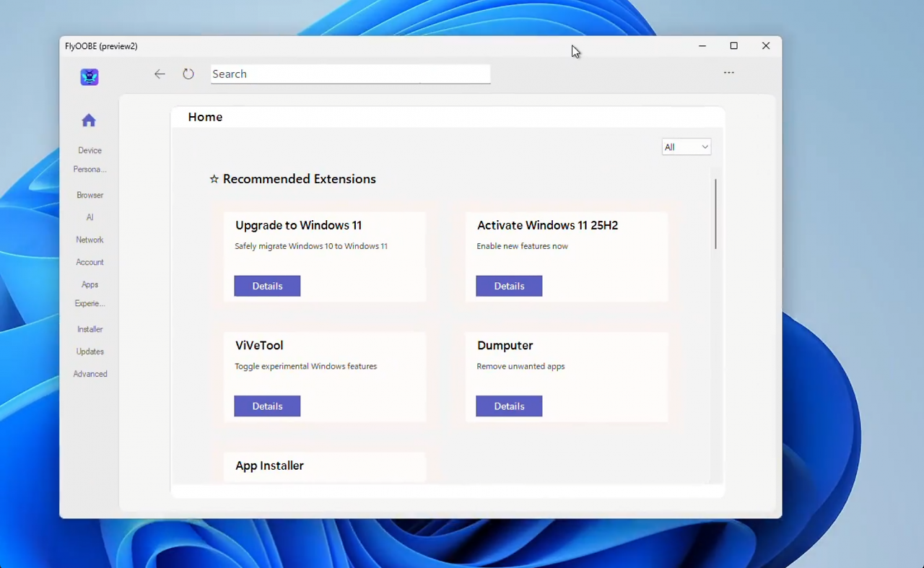Open Account in the sidebar

click(x=90, y=262)
